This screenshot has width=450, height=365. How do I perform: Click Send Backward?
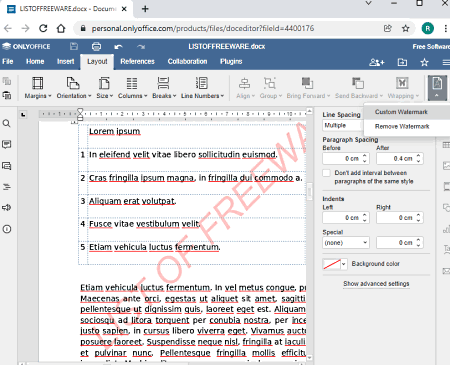tap(359, 88)
